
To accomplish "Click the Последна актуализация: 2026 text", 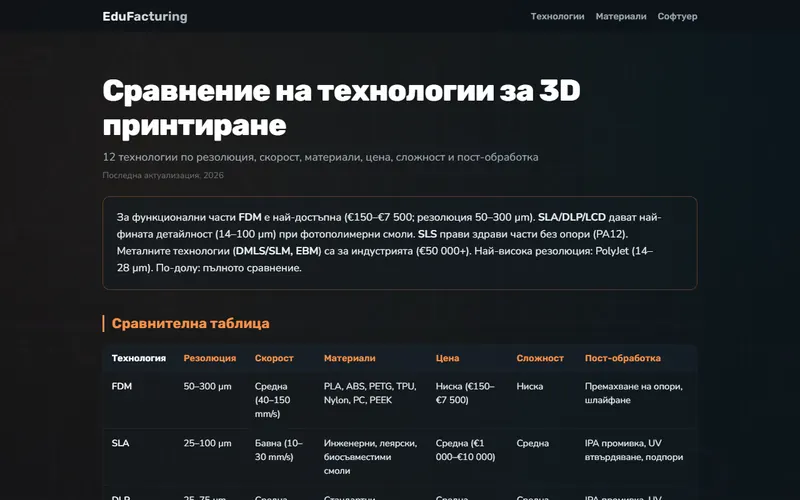I will pyautogui.click(x=163, y=175).
